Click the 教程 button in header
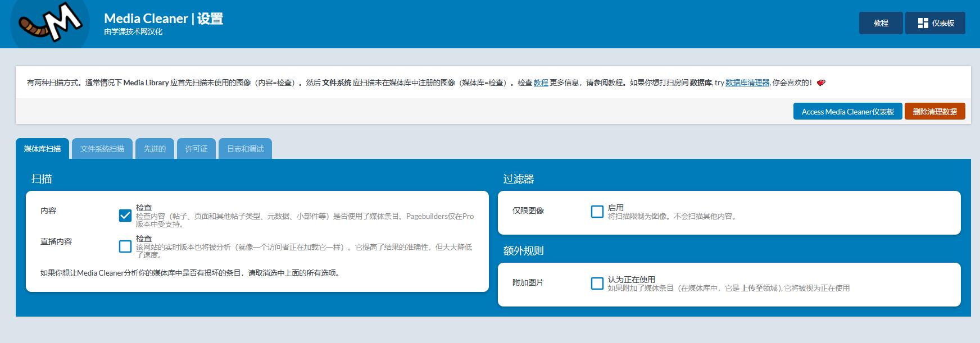 coord(881,23)
